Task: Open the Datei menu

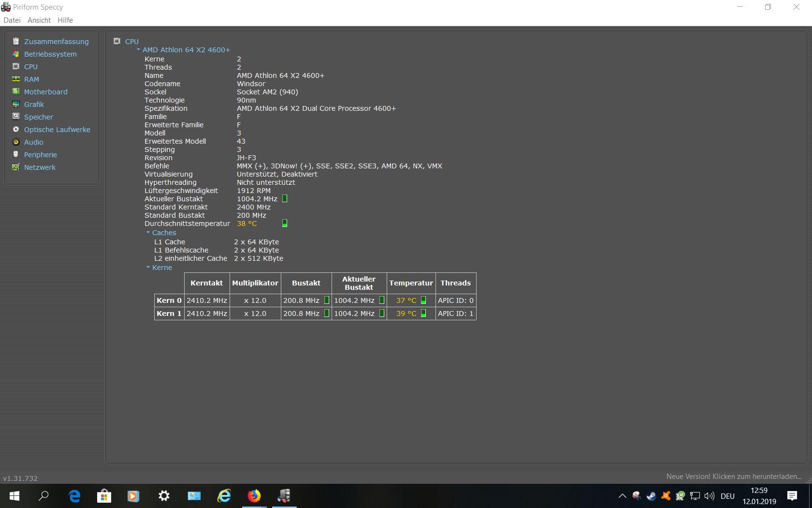Action: [x=12, y=20]
